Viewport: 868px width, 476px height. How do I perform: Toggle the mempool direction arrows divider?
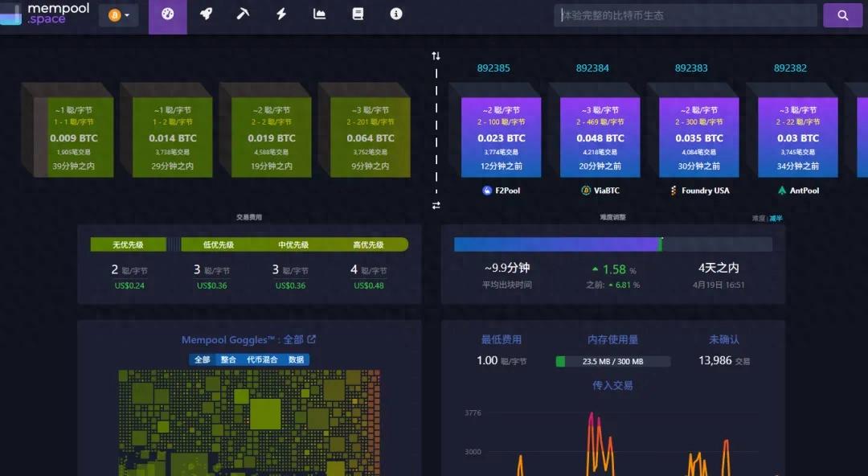[436, 55]
